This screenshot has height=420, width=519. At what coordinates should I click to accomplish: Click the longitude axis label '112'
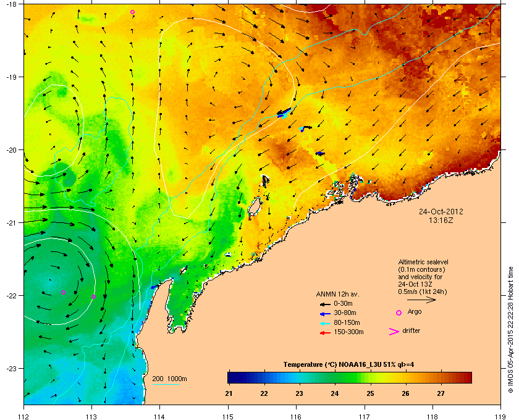24,416
